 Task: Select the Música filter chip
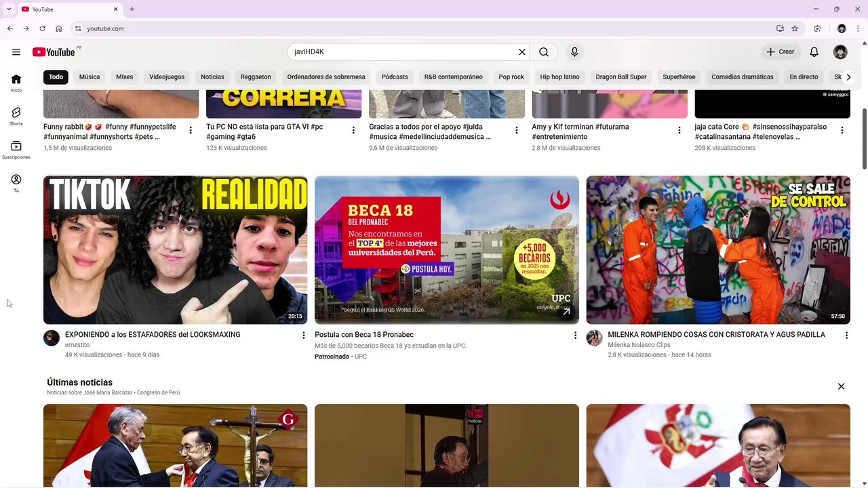(x=90, y=77)
